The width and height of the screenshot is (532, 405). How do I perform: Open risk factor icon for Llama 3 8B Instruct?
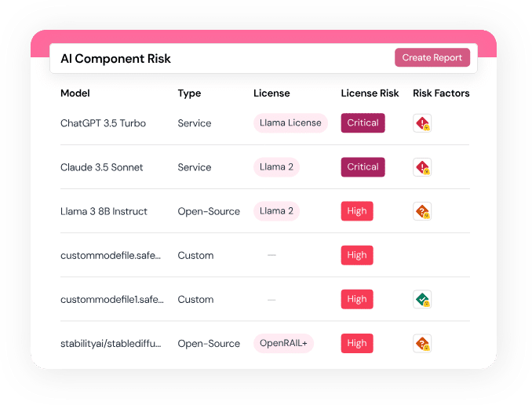click(x=422, y=211)
